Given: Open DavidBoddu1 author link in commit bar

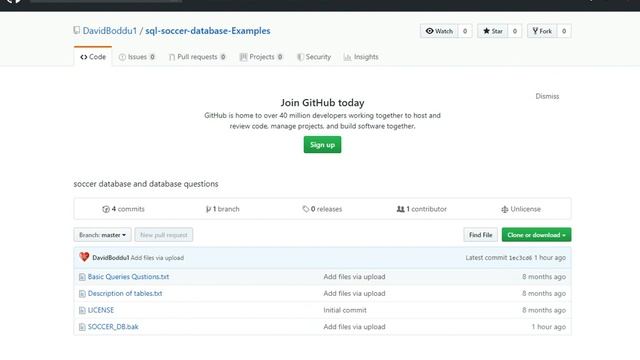Looking at the screenshot, I should (x=111, y=258).
